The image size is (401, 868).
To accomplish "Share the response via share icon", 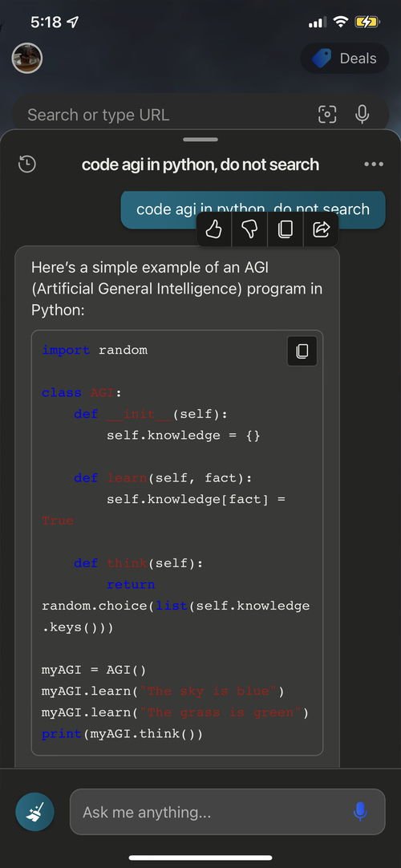I will click(322, 229).
